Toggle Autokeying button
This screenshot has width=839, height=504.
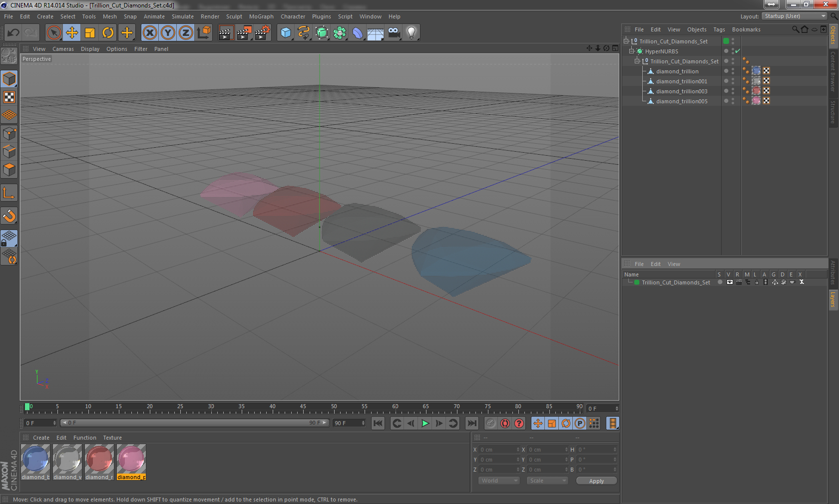pyautogui.click(x=505, y=423)
